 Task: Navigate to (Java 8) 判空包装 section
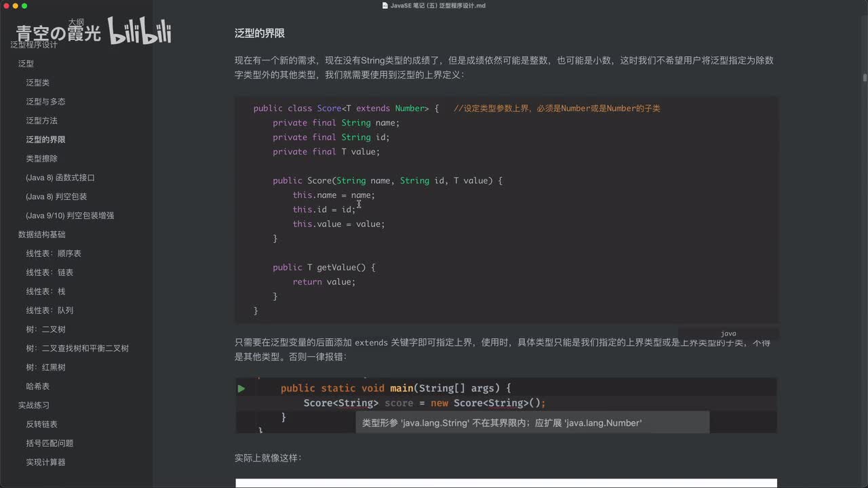pos(56,197)
